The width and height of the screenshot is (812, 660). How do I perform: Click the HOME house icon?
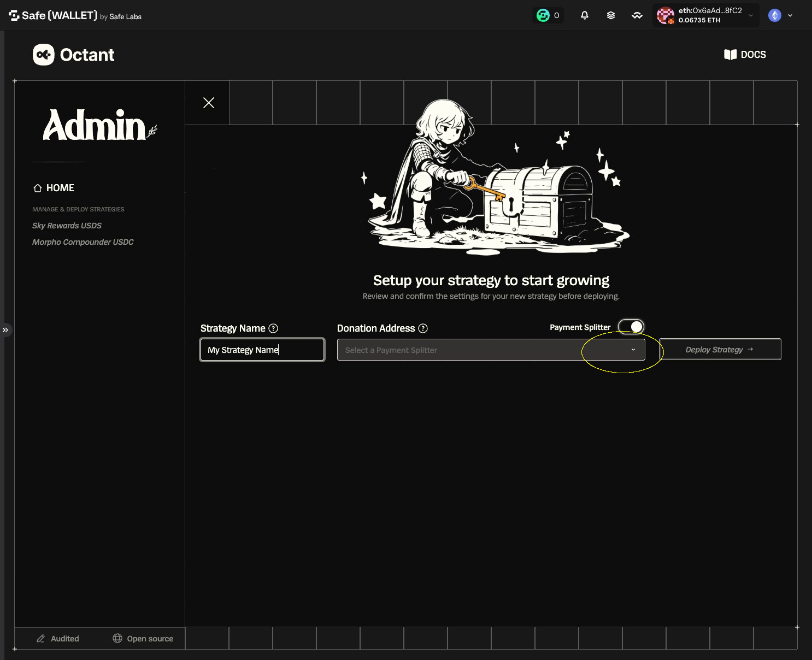(x=38, y=188)
